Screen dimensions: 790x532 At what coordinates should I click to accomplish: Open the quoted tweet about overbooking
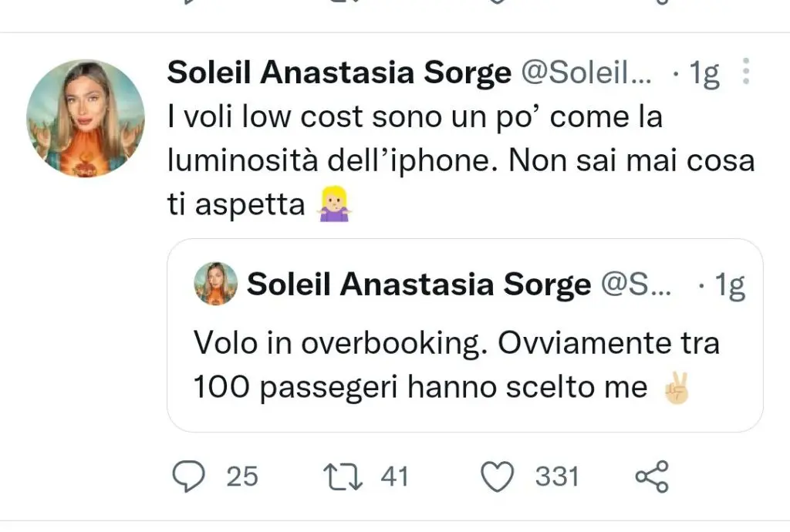coord(455,365)
